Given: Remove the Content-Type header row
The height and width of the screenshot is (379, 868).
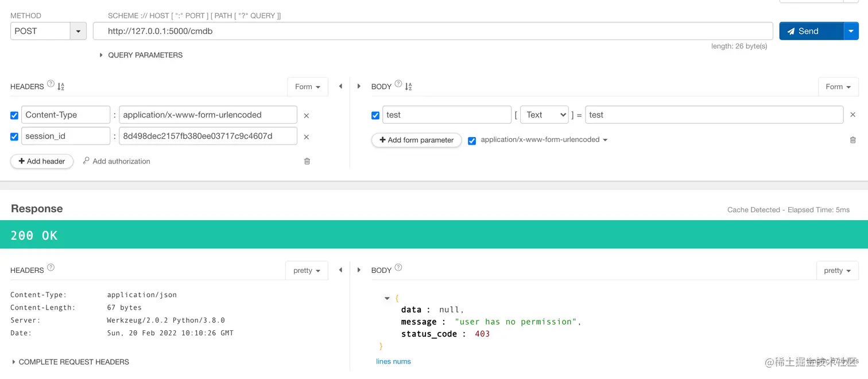Looking at the screenshot, I should pyautogui.click(x=307, y=115).
